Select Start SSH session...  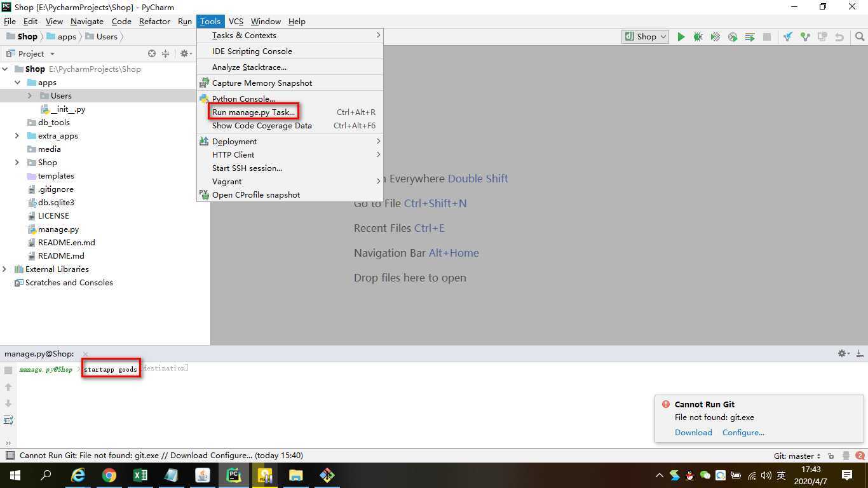pos(290,168)
